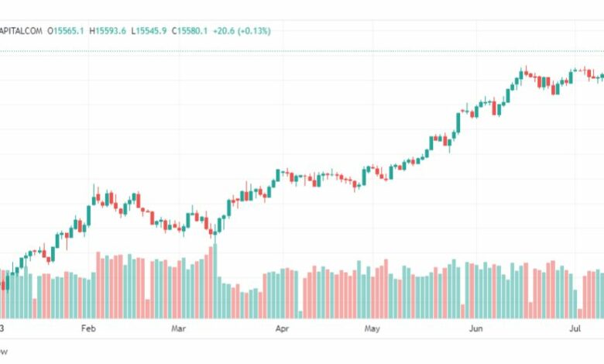Click the Feb label on time axis
604x364 pixels.
pos(88,328)
